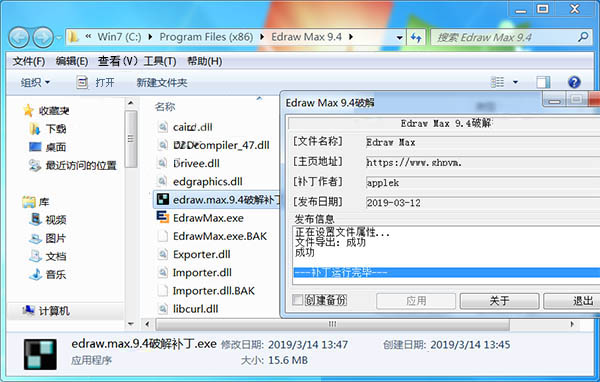Select 计算机 in the navigation pane

[x=54, y=311]
